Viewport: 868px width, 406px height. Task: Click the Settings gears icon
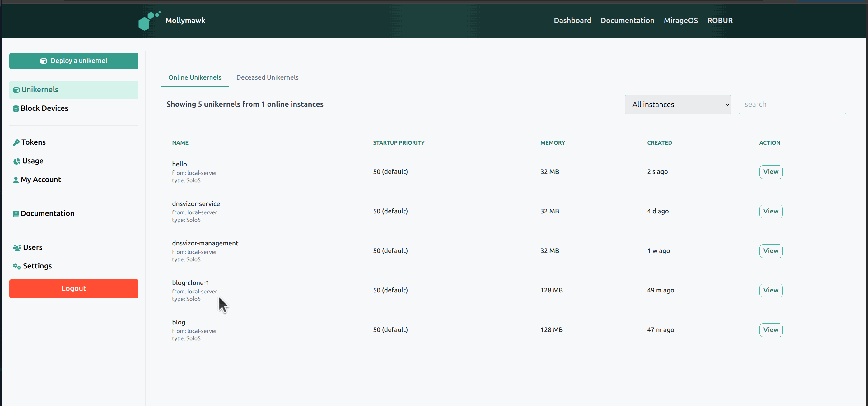coord(17,266)
